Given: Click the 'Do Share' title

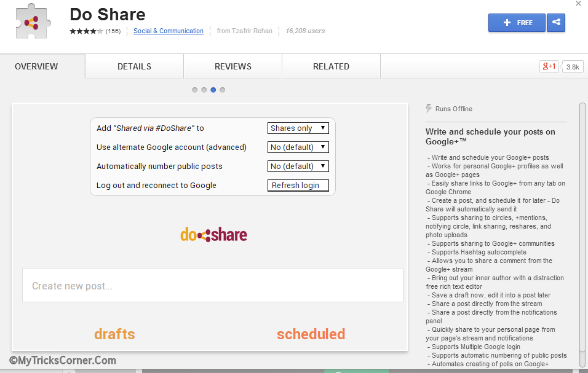Looking at the screenshot, I should point(108,15).
